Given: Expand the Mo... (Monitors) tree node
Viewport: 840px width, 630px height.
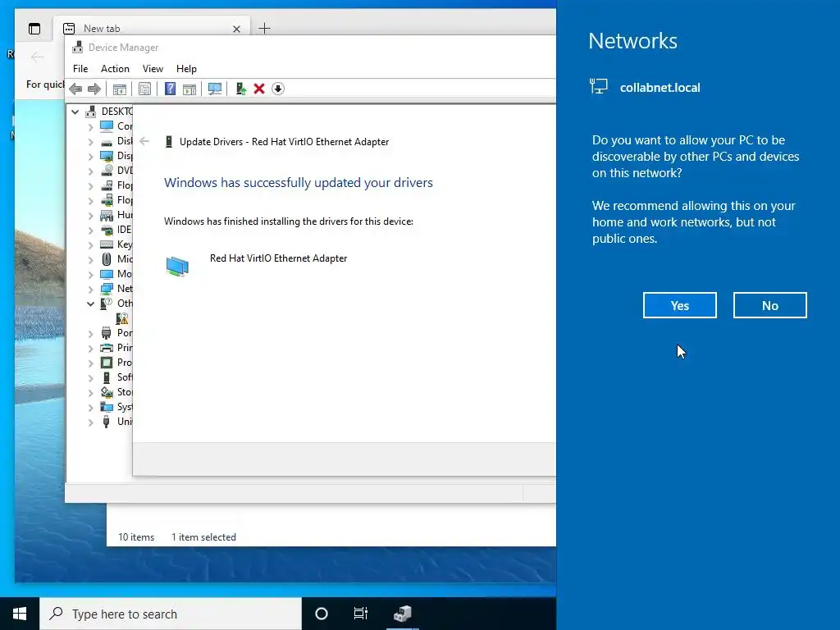Looking at the screenshot, I should (x=90, y=274).
